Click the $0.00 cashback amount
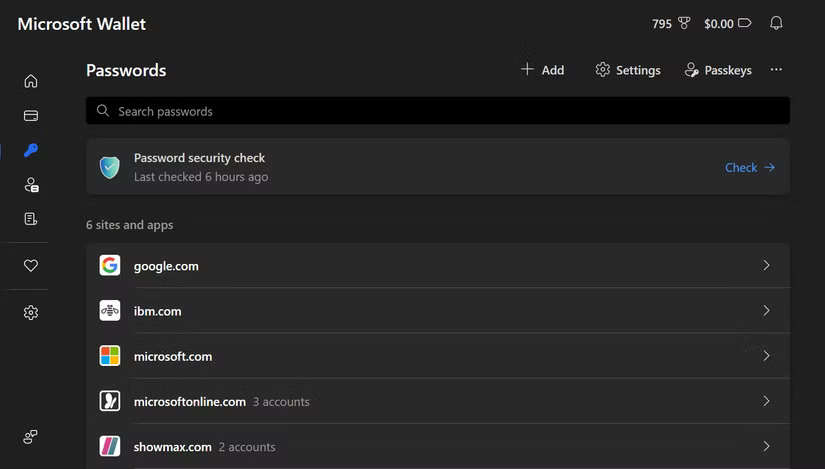 click(719, 24)
